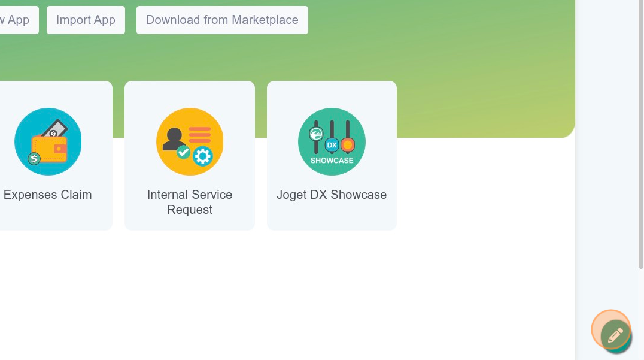This screenshot has width=644, height=360.
Task: Click the vertical page scrollbar
Action: [x=641, y=135]
